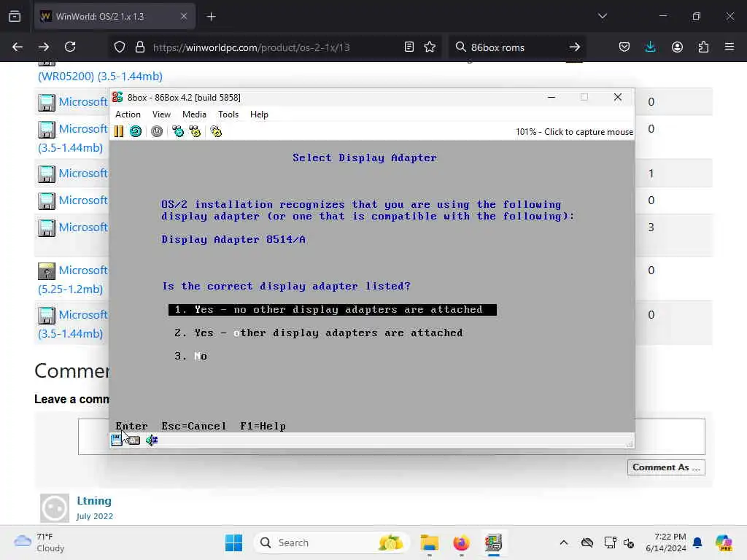Click the gray ACPI power button icon
The height and width of the screenshot is (560, 747).
157,131
